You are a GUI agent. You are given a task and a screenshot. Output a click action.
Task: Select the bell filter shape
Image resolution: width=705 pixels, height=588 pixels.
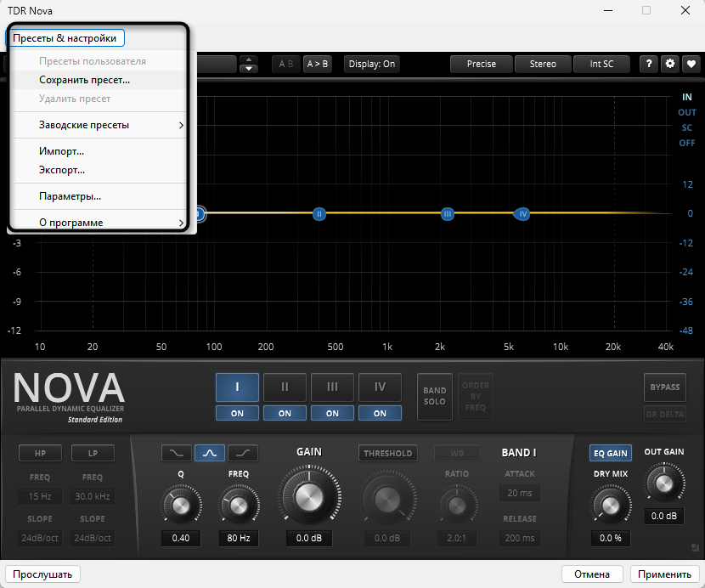[210, 453]
